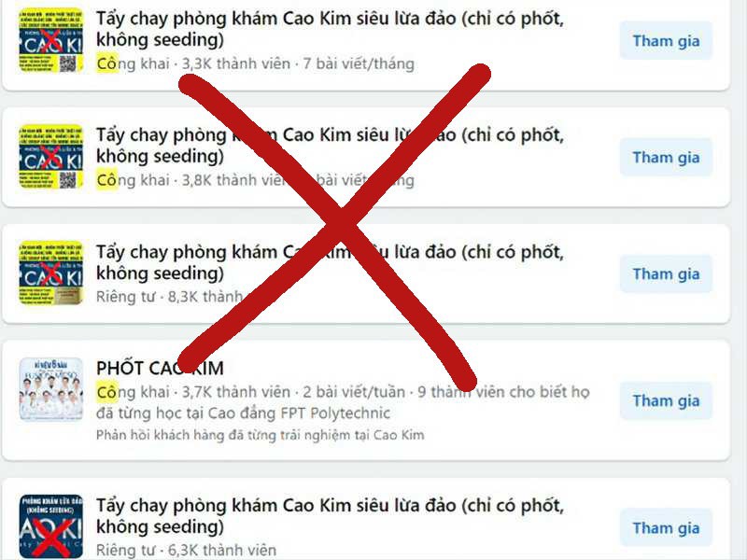The width and height of the screenshot is (747, 560).
Task: Open thumbnail of the private 6,3K group
Action: point(51,526)
